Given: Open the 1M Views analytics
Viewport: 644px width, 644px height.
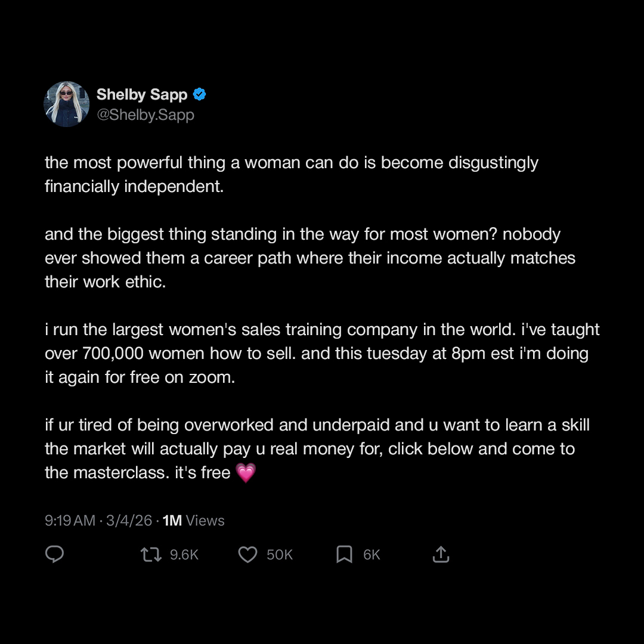Looking at the screenshot, I should pos(193,521).
